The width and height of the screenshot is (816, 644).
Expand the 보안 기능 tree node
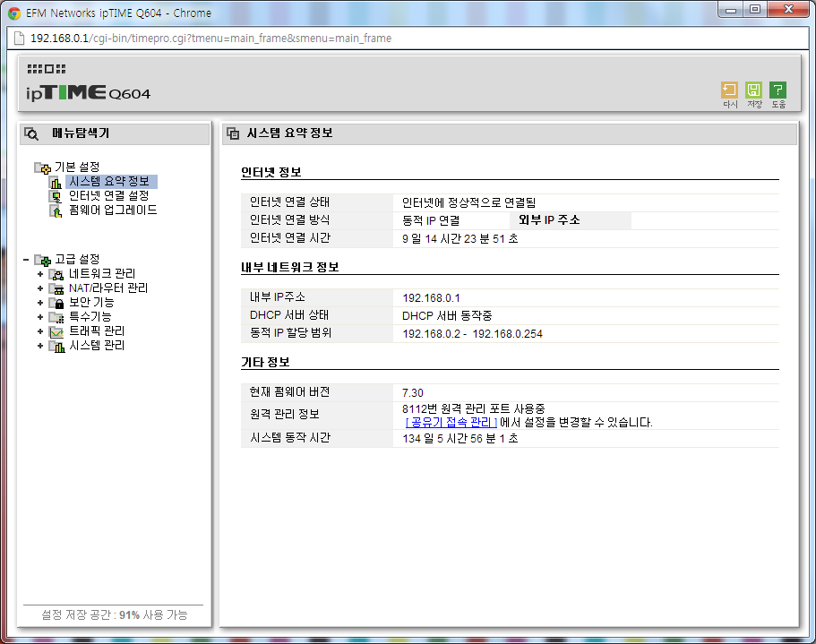coord(40,302)
